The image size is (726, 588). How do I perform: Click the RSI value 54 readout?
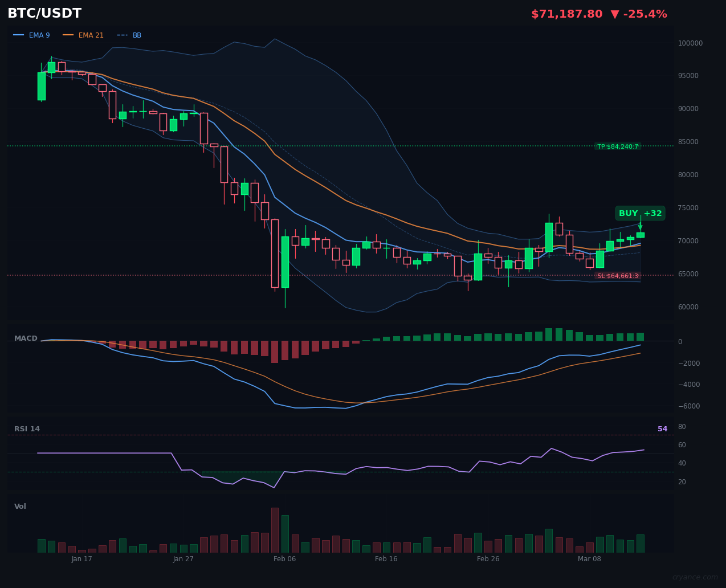point(662,428)
